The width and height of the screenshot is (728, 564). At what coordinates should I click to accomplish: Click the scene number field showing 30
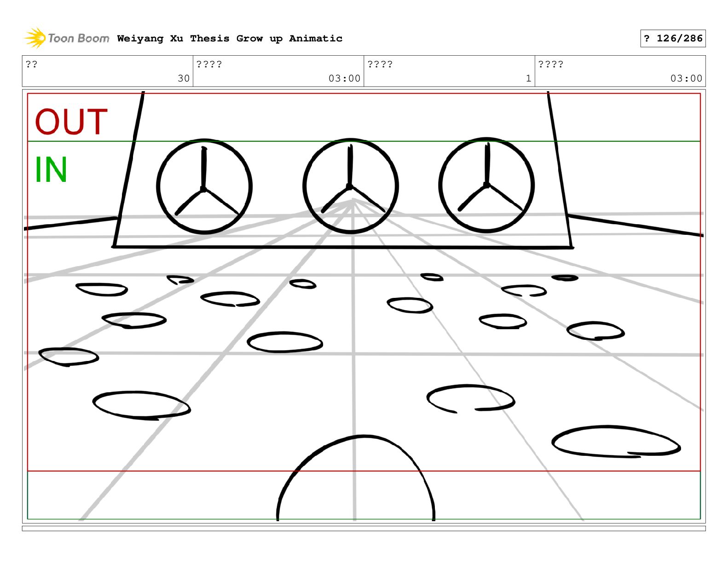108,71
